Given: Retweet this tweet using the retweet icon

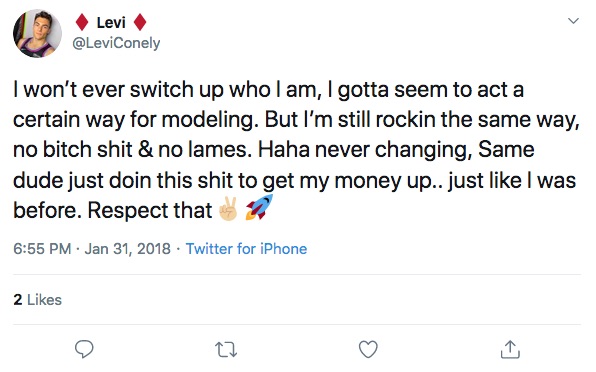Looking at the screenshot, I should pos(226,350).
